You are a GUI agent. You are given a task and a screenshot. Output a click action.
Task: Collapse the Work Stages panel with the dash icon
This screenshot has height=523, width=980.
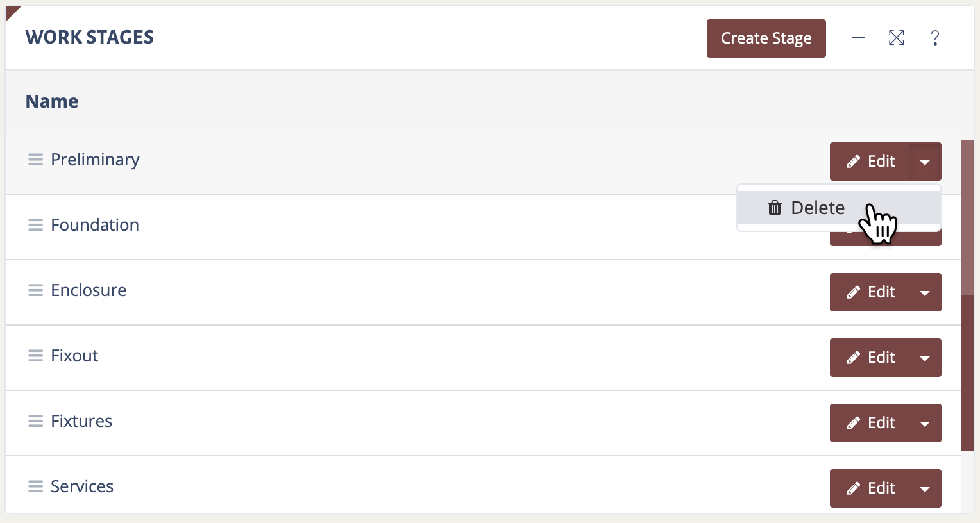[858, 38]
